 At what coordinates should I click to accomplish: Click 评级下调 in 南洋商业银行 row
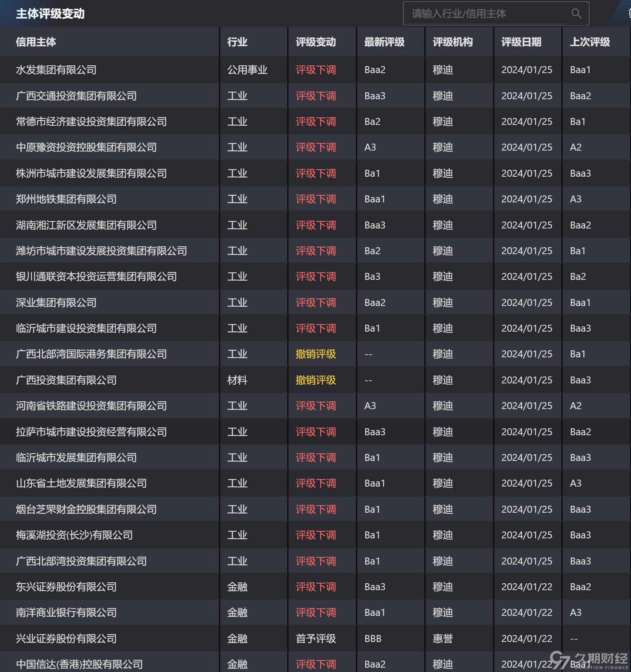(x=315, y=612)
